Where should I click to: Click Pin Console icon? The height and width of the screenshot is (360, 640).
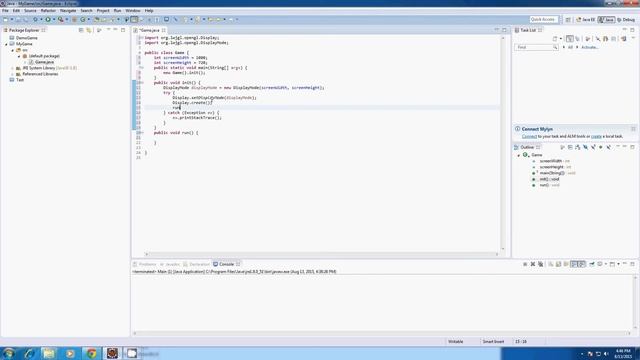(592, 264)
